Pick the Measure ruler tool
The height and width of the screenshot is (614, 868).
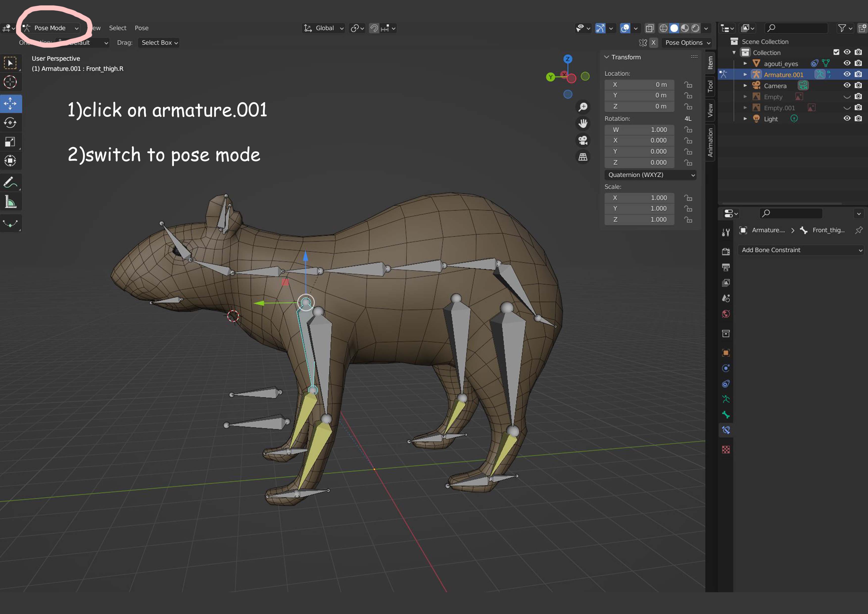pos(10,202)
